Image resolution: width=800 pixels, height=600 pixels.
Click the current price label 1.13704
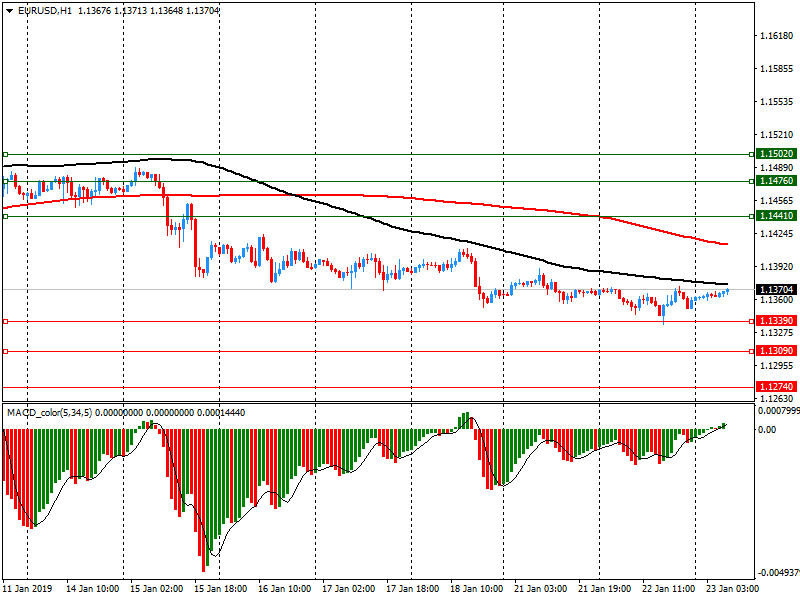pyautogui.click(x=776, y=289)
